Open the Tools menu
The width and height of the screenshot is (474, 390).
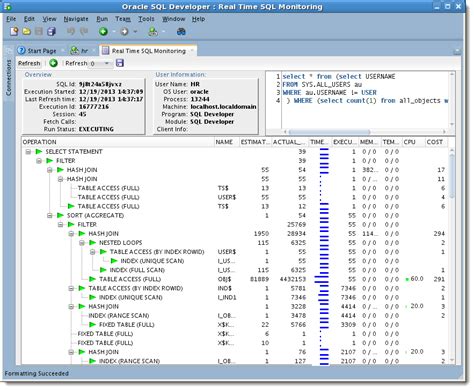146,19
